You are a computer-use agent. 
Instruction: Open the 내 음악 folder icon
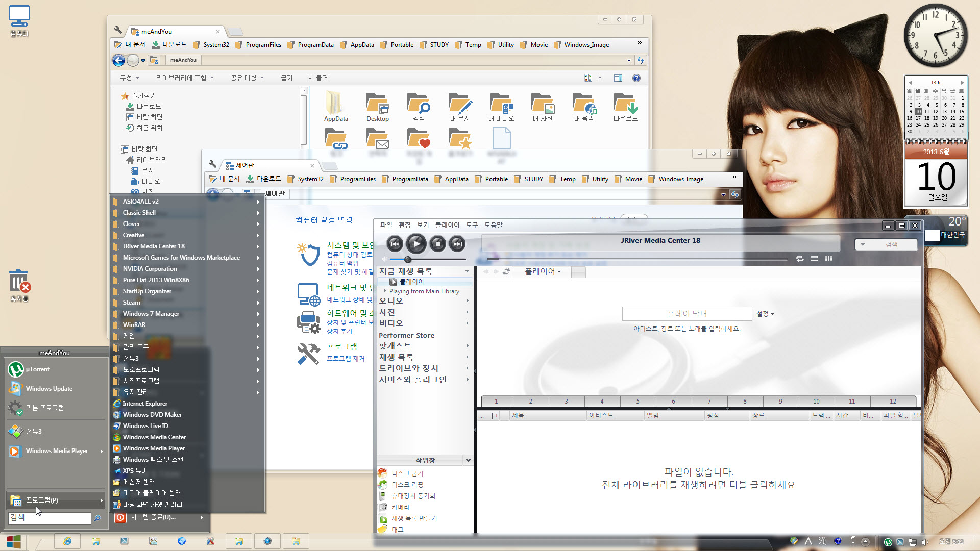[584, 107]
